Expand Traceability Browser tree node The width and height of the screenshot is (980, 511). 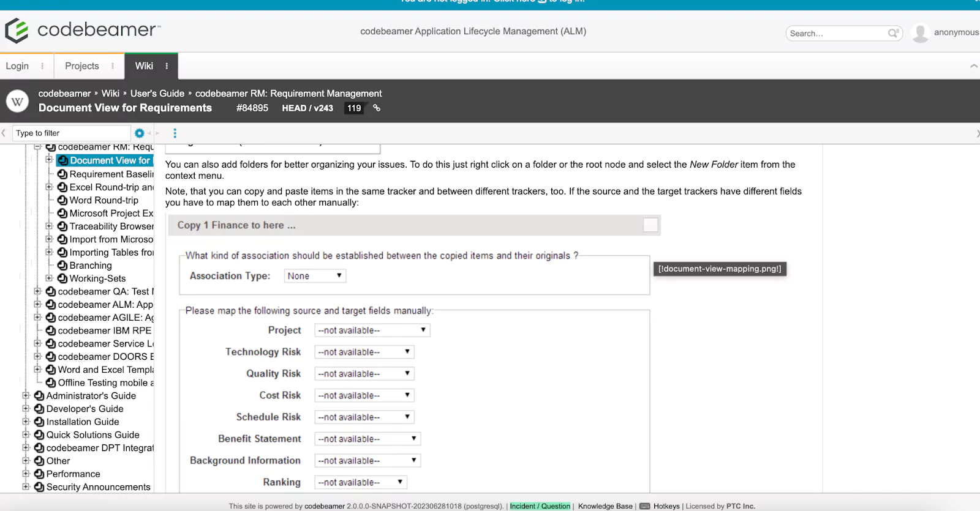[x=49, y=226]
